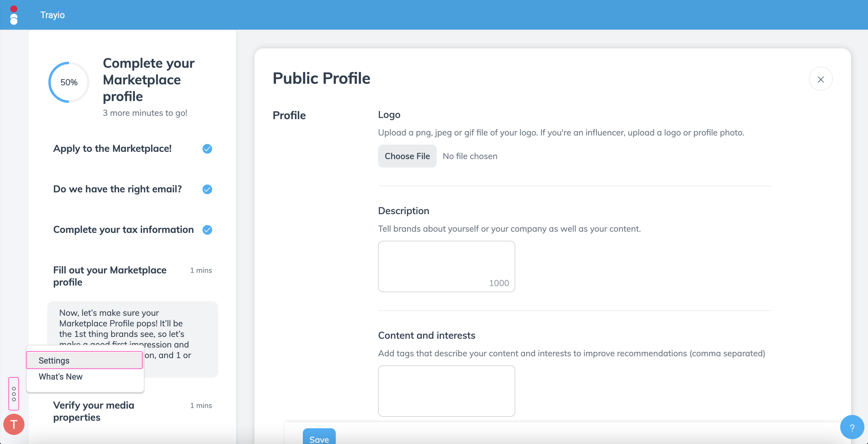Open the three-dot overflow menu

[x=14, y=394]
